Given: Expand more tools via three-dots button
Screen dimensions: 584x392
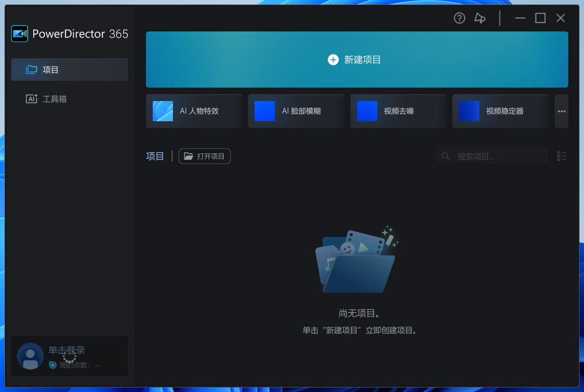Looking at the screenshot, I should 562,111.
